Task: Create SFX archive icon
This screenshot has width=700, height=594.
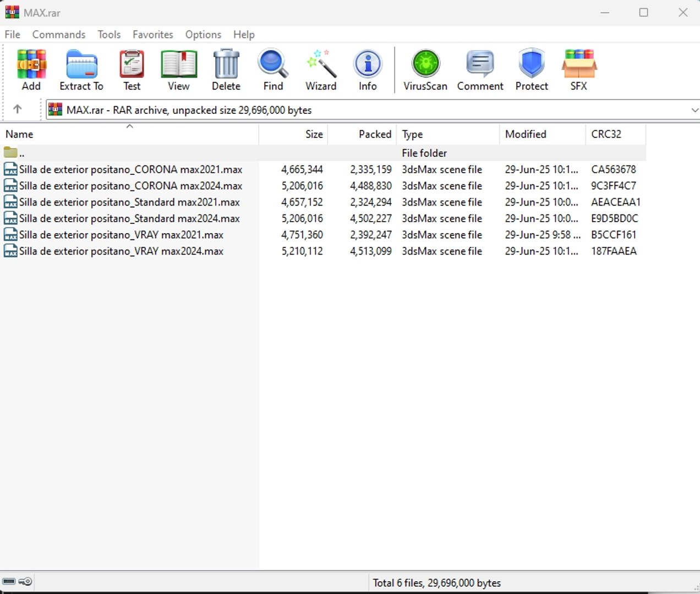Action: pos(579,64)
